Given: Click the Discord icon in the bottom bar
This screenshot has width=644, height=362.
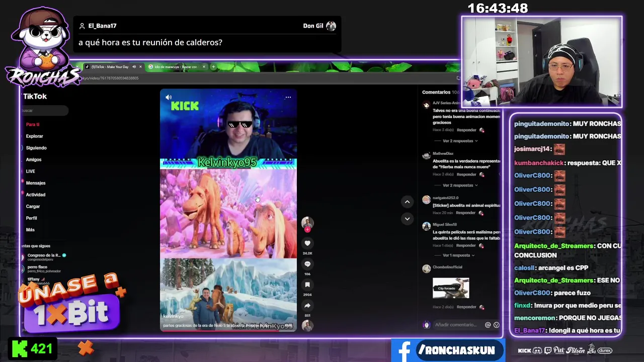Looking at the screenshot, I should click(537, 350).
